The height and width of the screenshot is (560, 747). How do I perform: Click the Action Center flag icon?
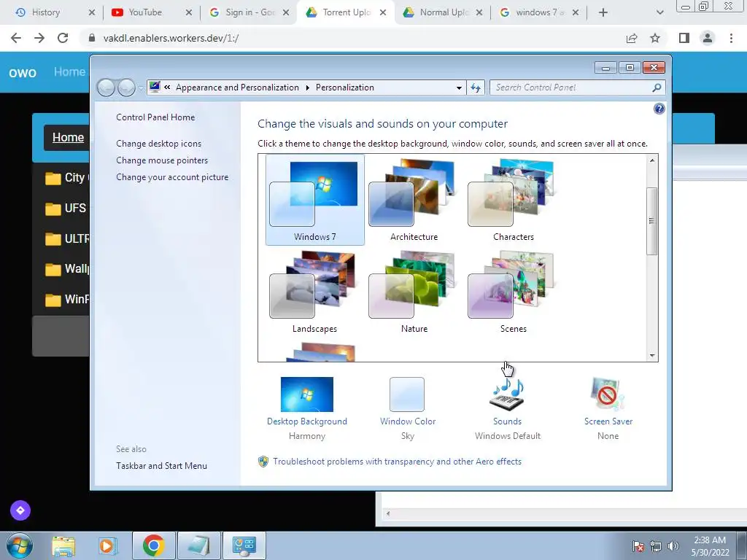638,547
